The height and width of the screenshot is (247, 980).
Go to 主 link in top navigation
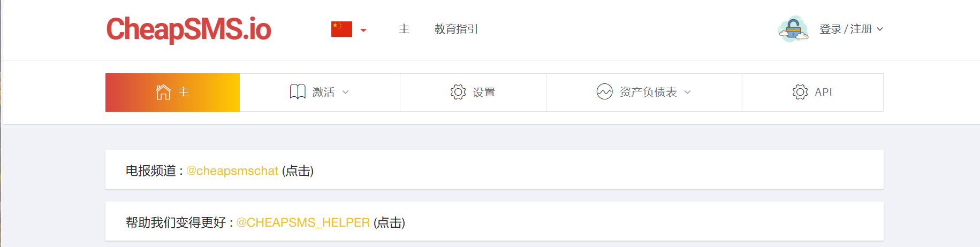coord(404,29)
